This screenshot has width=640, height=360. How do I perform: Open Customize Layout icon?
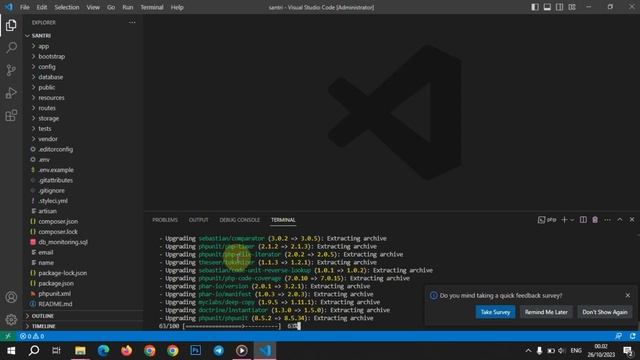[572, 7]
